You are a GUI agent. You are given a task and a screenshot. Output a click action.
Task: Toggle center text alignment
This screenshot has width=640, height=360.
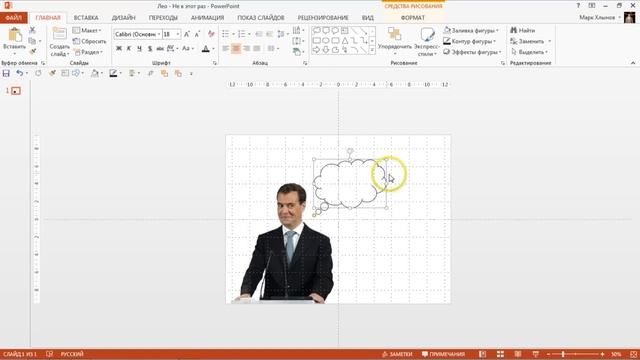tap(236, 49)
